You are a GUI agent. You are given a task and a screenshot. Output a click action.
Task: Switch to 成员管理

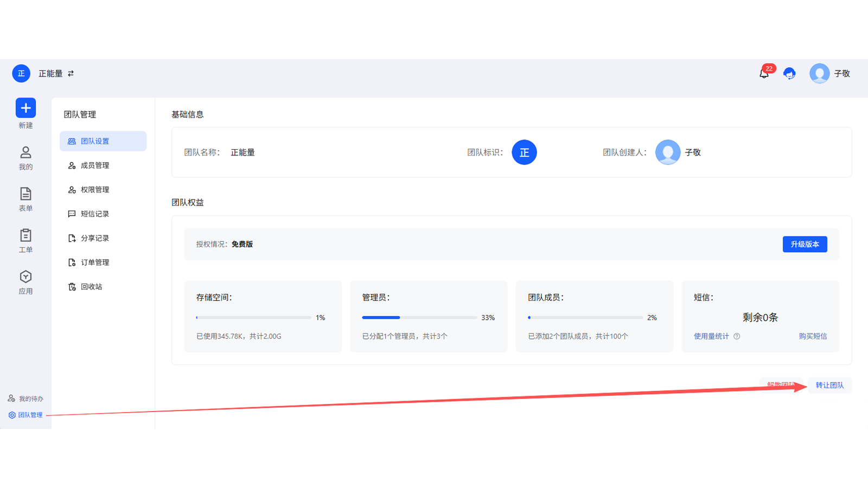pos(95,165)
